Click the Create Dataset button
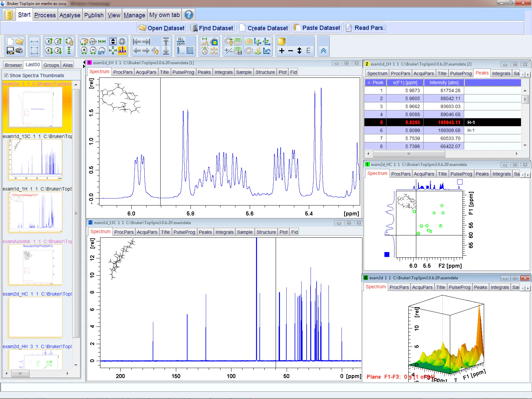532x399 pixels. (x=263, y=28)
